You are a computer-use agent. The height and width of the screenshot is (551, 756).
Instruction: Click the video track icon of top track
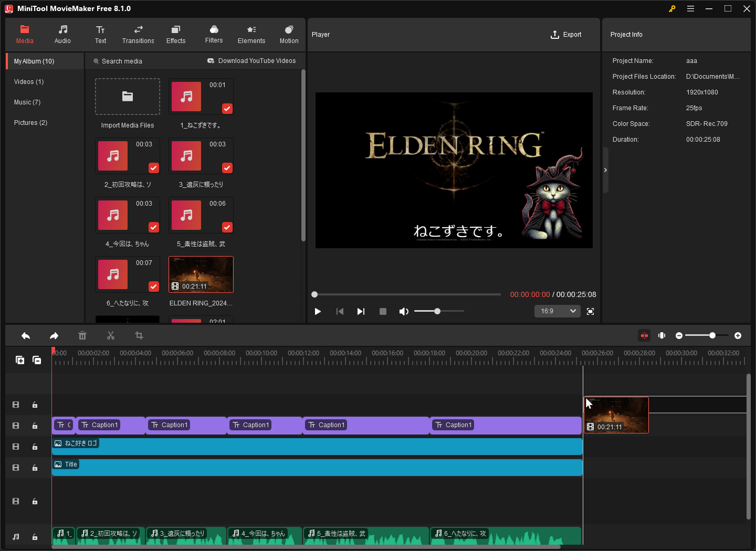click(x=16, y=405)
